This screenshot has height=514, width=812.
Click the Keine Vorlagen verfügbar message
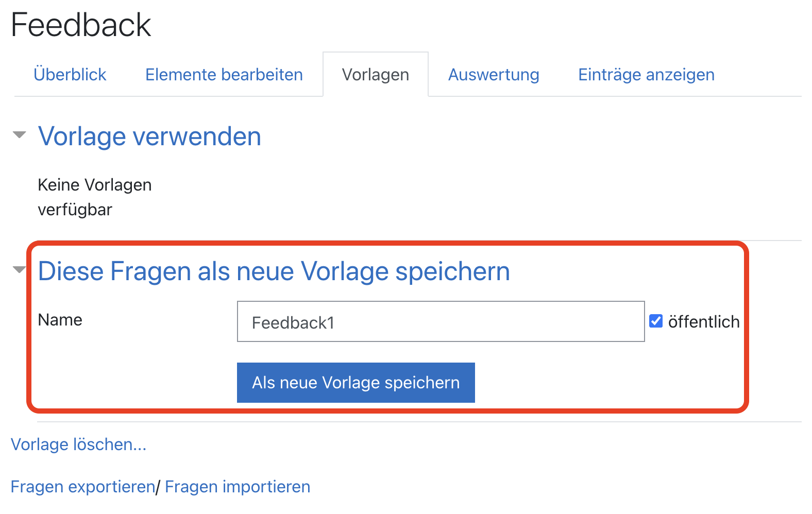point(94,197)
